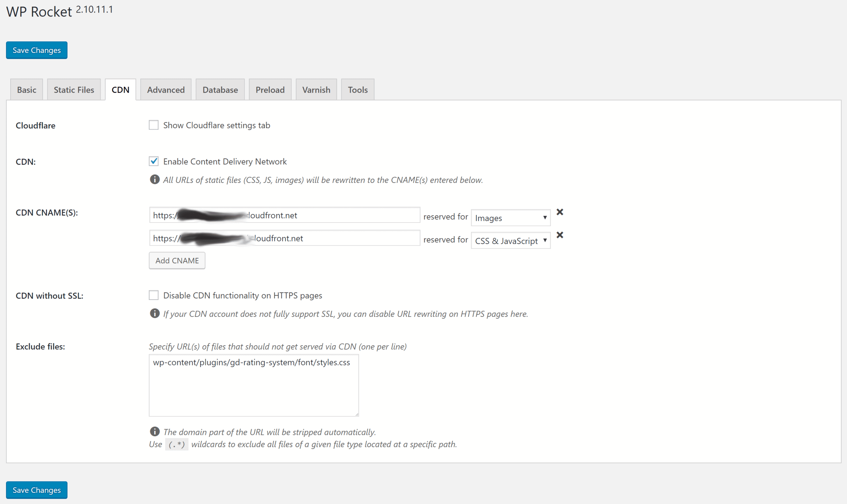Enable Show Cloudflare settings tab checkbox
This screenshot has height=504, width=847.
[x=154, y=125]
